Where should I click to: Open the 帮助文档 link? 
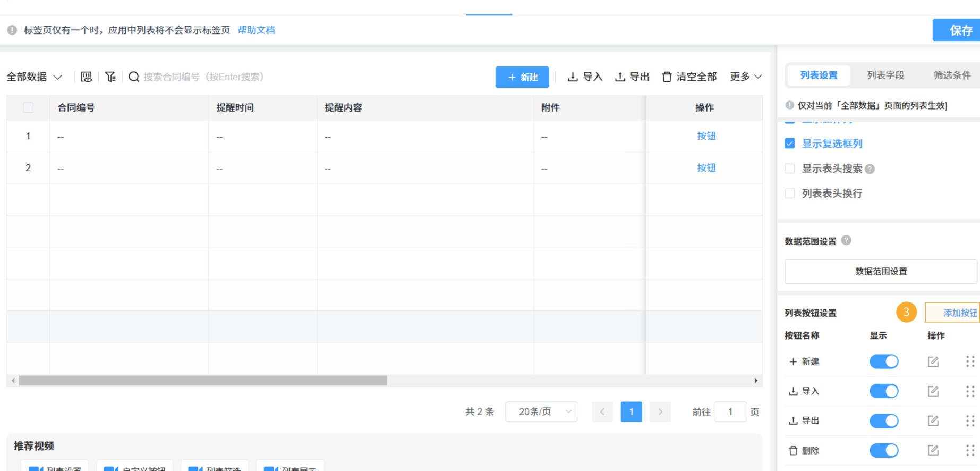pyautogui.click(x=256, y=30)
